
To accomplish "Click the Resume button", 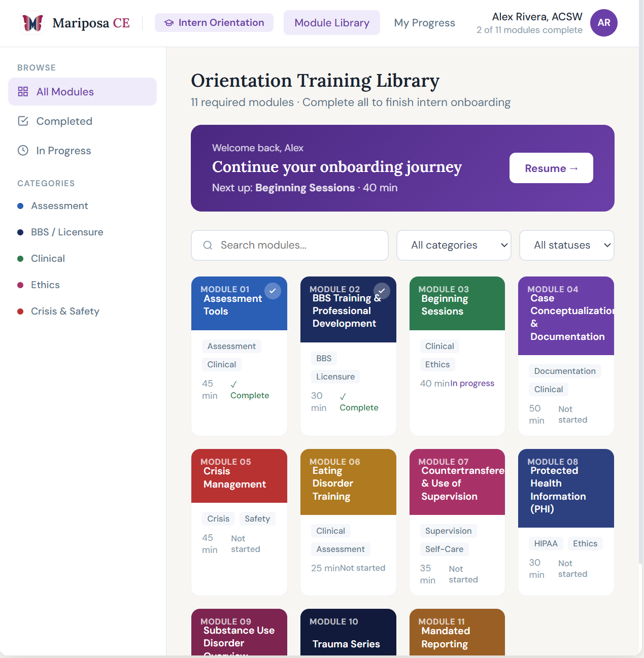I will pos(551,168).
